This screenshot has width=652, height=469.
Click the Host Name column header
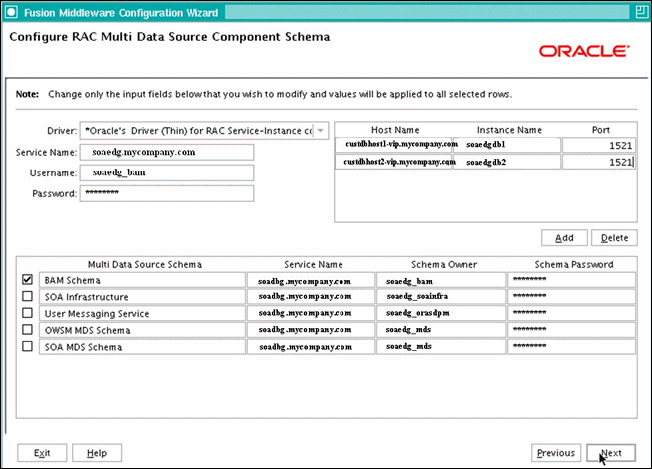[395, 130]
